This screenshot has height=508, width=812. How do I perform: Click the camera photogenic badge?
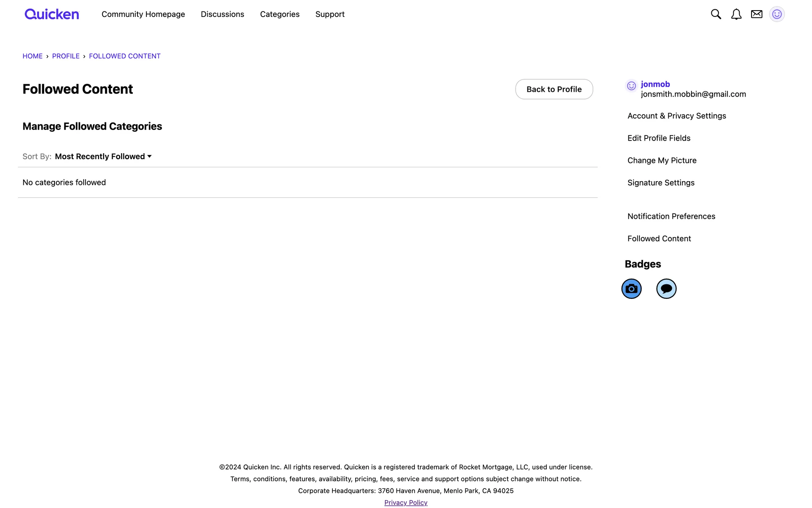(631, 289)
